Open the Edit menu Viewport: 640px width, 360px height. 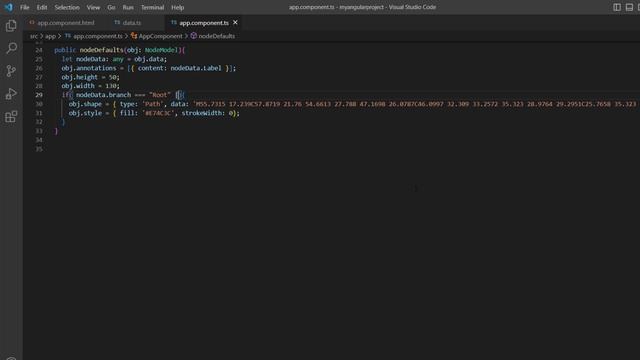[42, 7]
